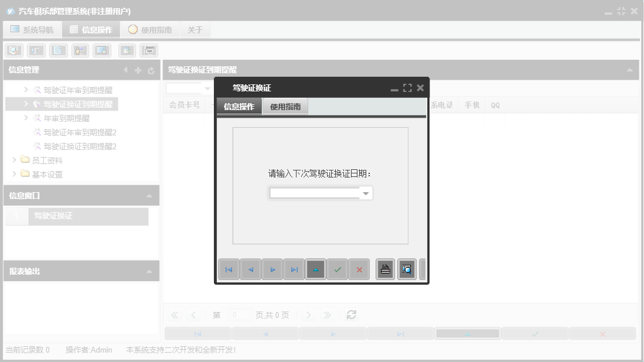Cancel entry with the red X icon
Viewport: 644px width, 362px height.
[359, 269]
